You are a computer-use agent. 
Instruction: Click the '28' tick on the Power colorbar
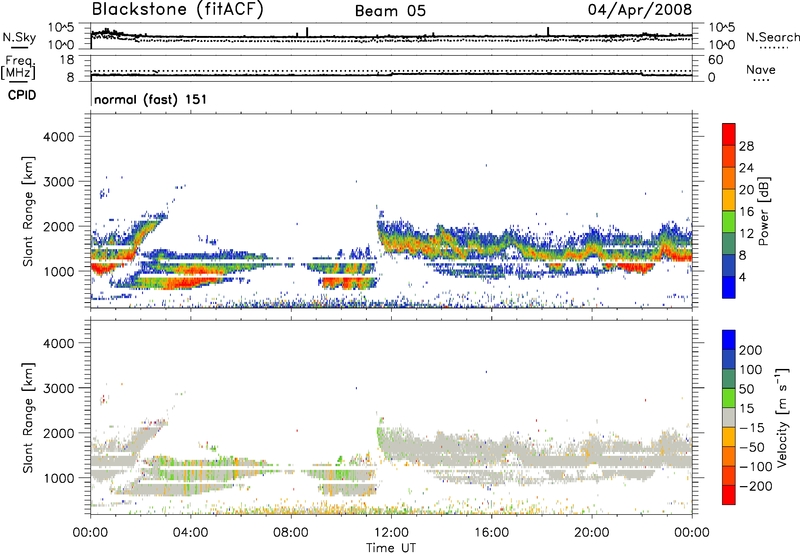click(x=746, y=146)
